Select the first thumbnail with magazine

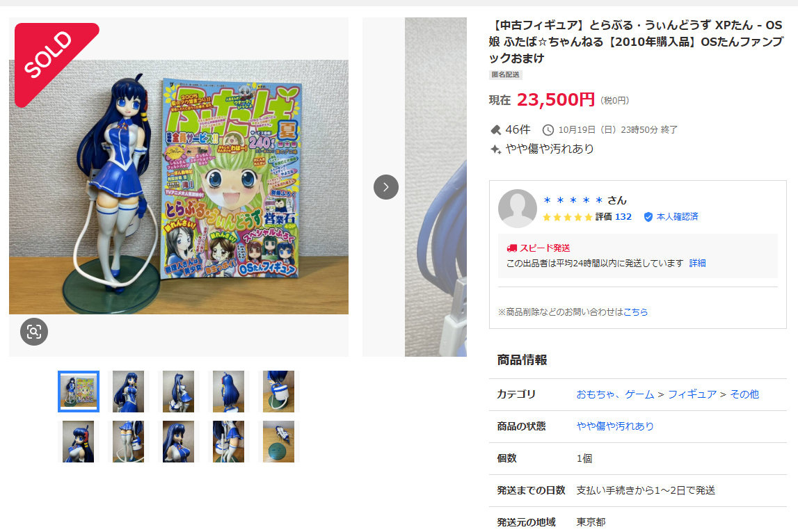click(x=79, y=391)
